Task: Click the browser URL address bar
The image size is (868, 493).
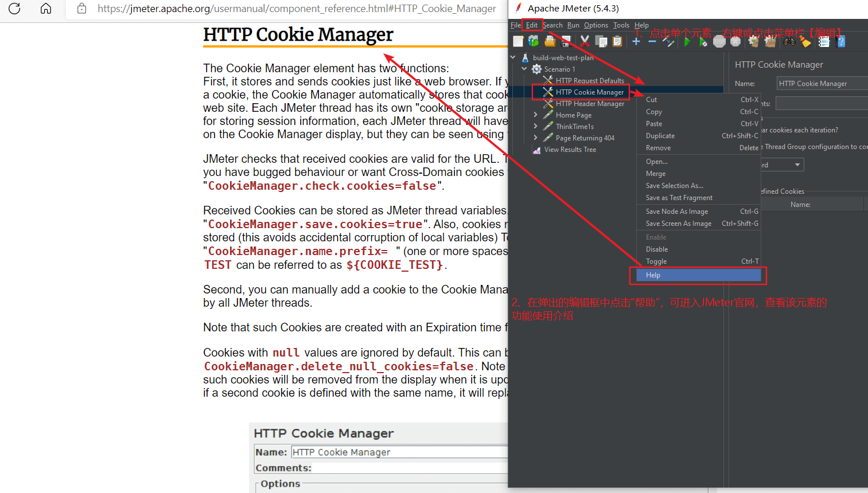Action: 297,9
